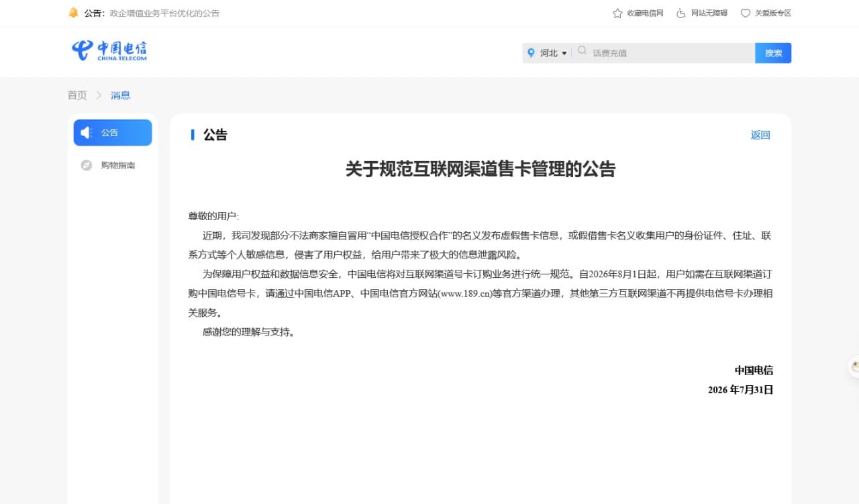Click the magnifier icon in search box
859x504 pixels.
[x=582, y=51]
